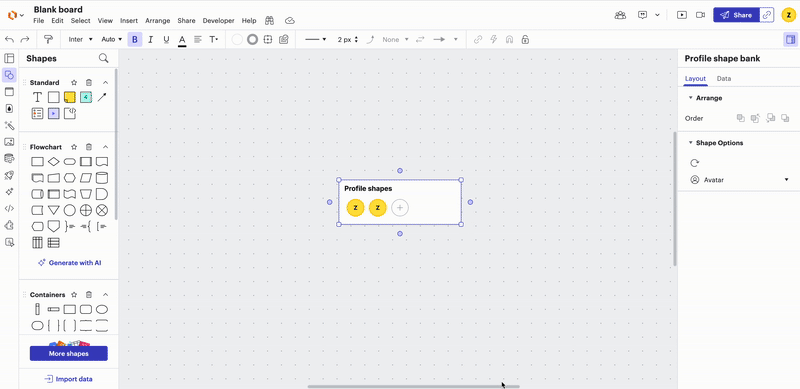Open the text color A swatch

[x=182, y=40]
